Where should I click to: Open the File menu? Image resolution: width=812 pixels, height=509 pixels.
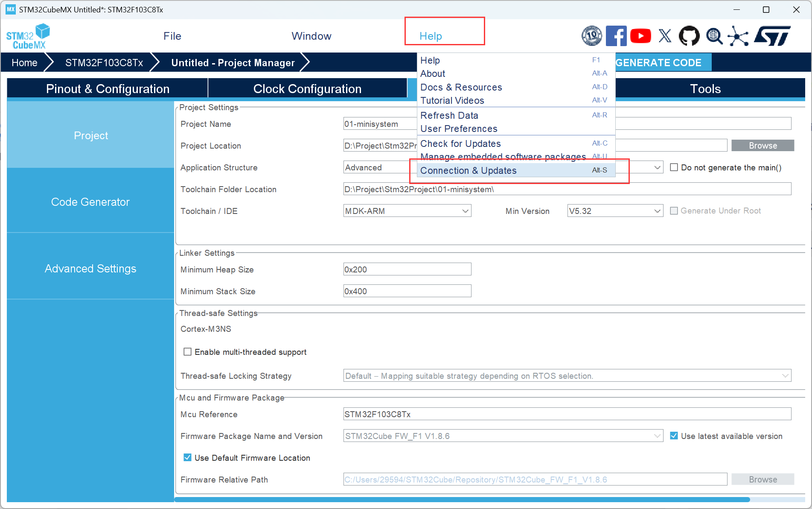[x=172, y=36]
